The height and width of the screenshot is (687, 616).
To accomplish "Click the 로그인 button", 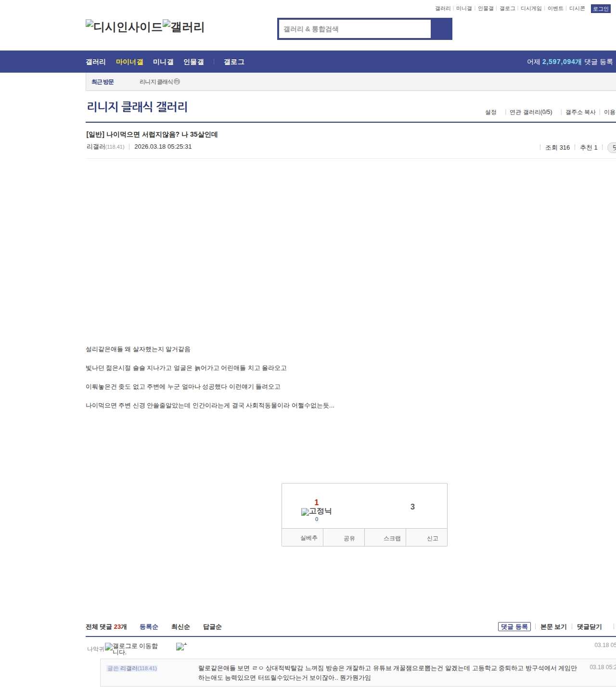I will click(601, 9).
